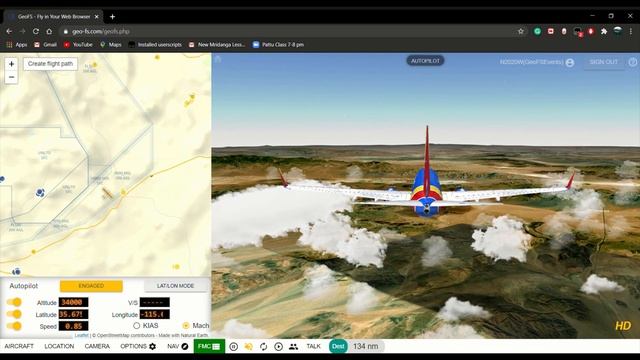
Task: Toggle the Latitude hold switch
Action: point(14,314)
